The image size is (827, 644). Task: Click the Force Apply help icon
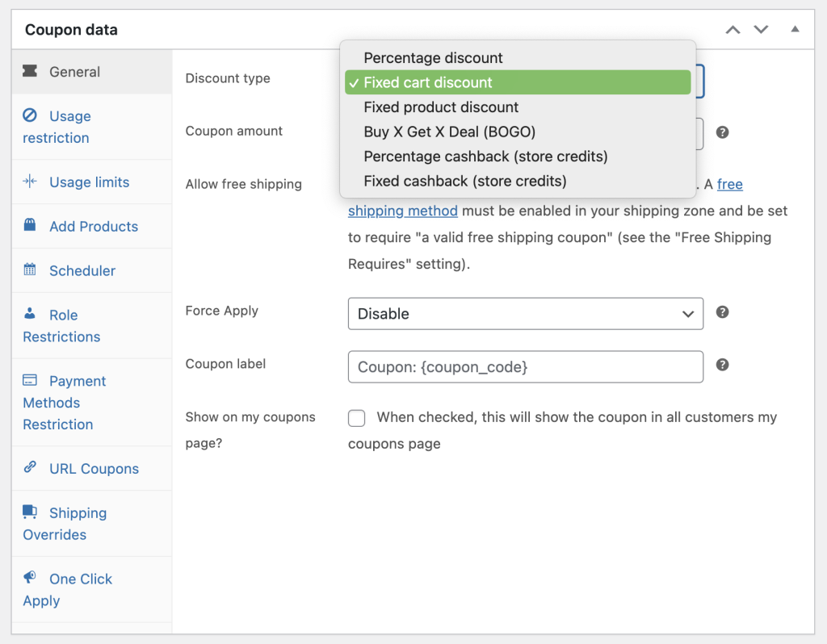coord(723,312)
